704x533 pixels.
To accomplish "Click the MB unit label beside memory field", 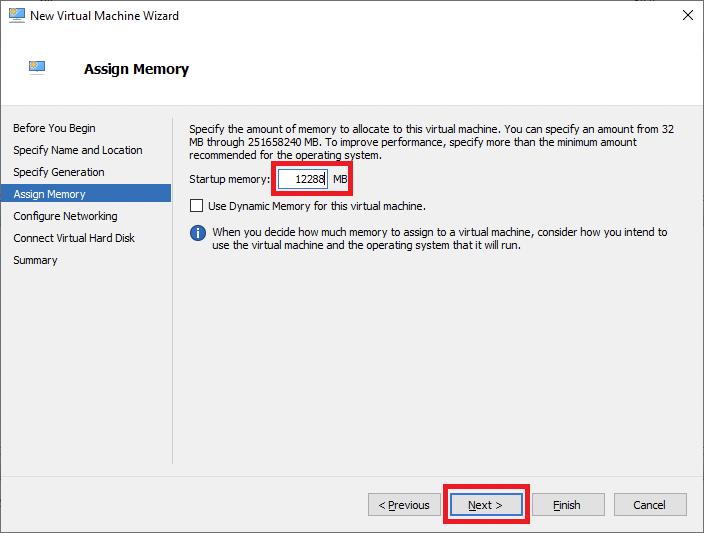I will coord(340,179).
